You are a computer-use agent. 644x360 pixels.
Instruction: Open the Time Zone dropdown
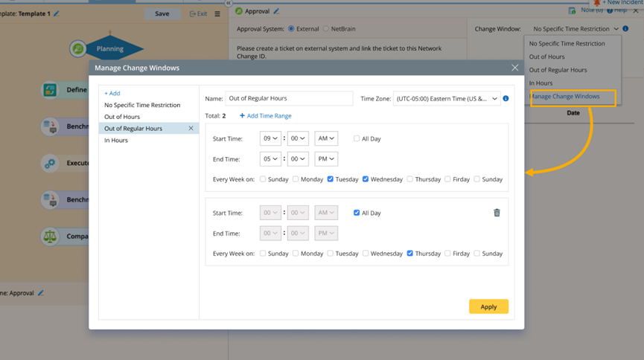(447, 98)
